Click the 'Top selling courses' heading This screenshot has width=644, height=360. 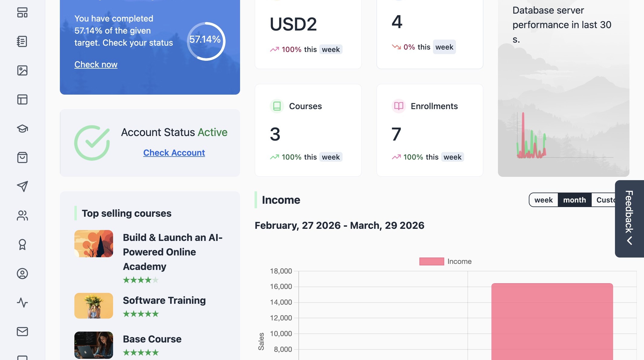(127, 213)
